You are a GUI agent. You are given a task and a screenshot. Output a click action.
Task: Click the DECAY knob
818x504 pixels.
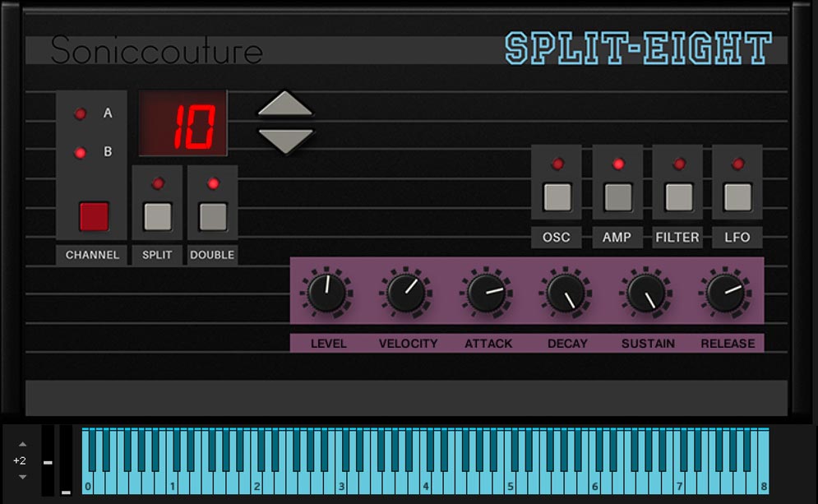(x=566, y=293)
